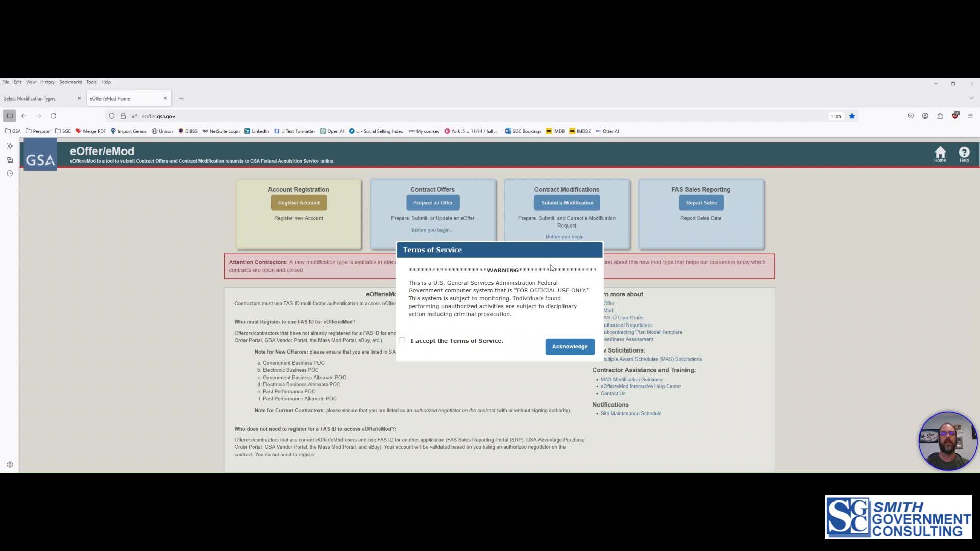Open the Contact Us link

coord(613,393)
